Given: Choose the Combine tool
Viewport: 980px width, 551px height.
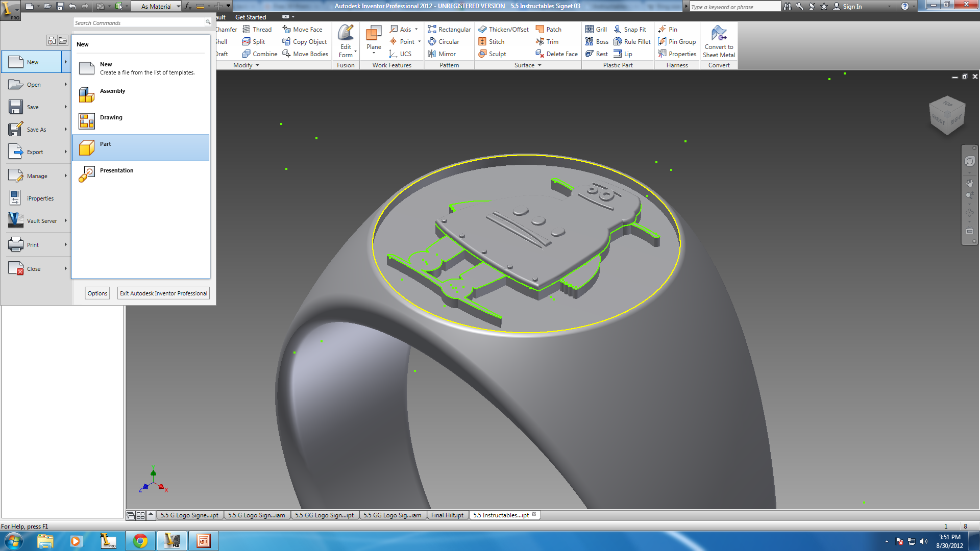Looking at the screenshot, I should pos(260,54).
